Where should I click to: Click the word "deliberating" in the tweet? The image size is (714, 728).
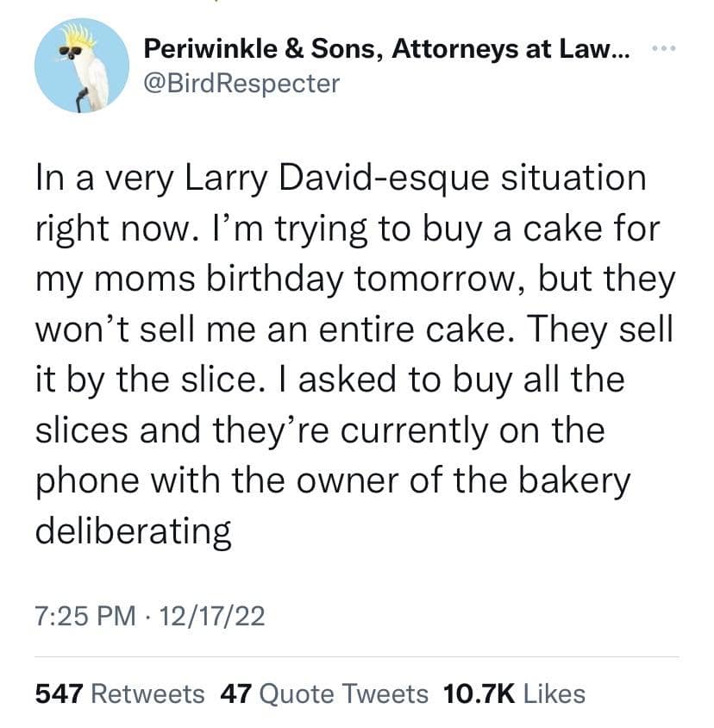tap(134, 530)
